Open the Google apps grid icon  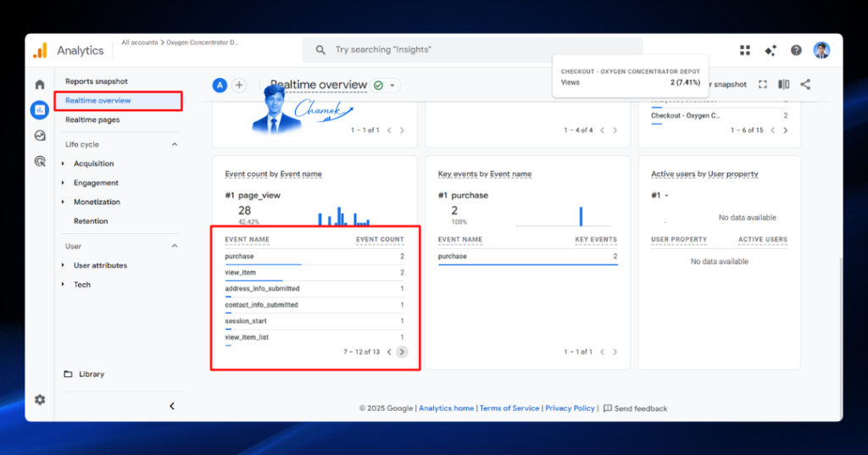click(745, 50)
